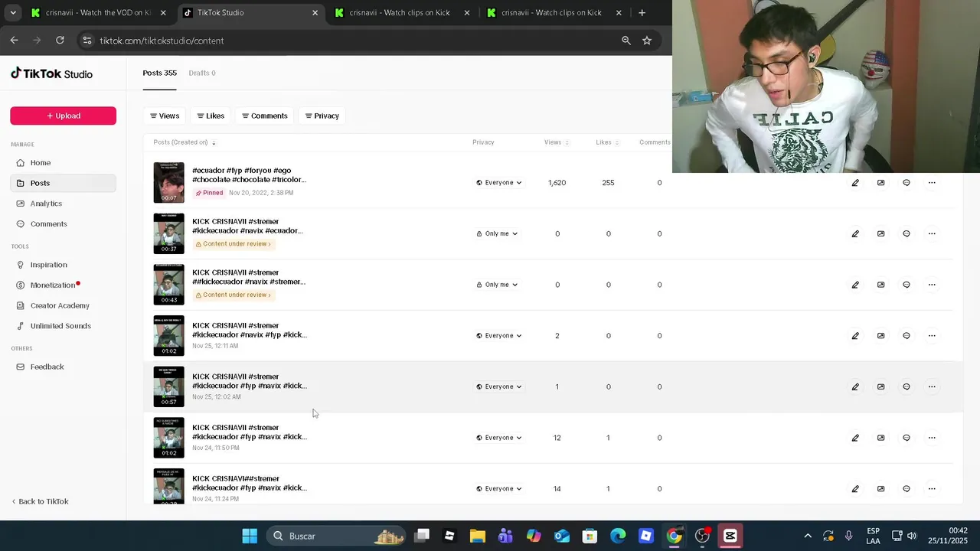
Task: Open comments icon for pinned #ecuador post
Action: point(906,183)
